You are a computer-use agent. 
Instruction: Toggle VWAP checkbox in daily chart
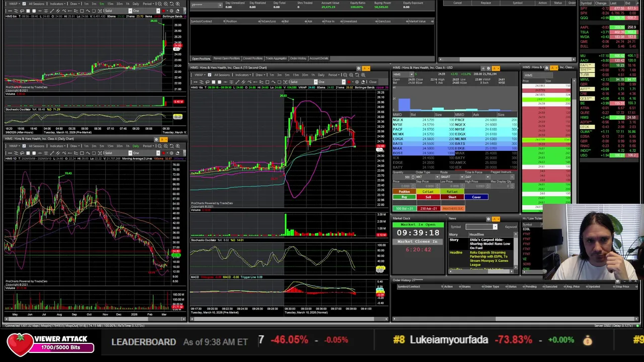click(24, 146)
